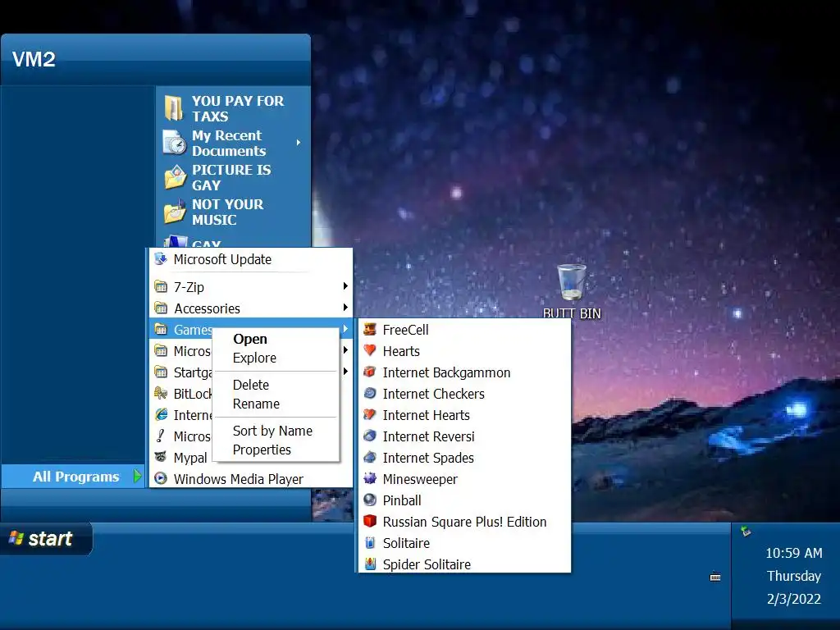840x630 pixels.
Task: Click the All Programs green arrow
Action: pos(137,477)
